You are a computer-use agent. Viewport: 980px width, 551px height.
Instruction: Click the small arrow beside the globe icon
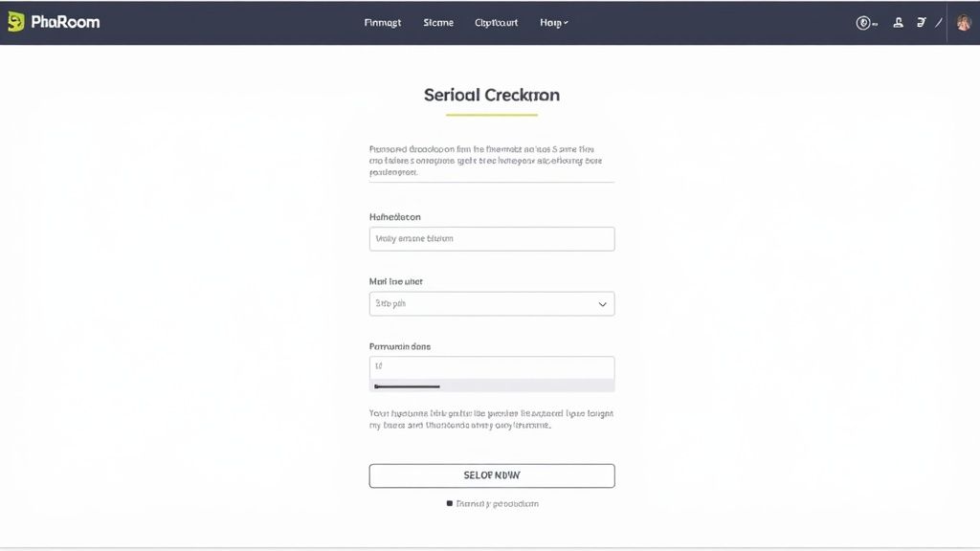873,23
